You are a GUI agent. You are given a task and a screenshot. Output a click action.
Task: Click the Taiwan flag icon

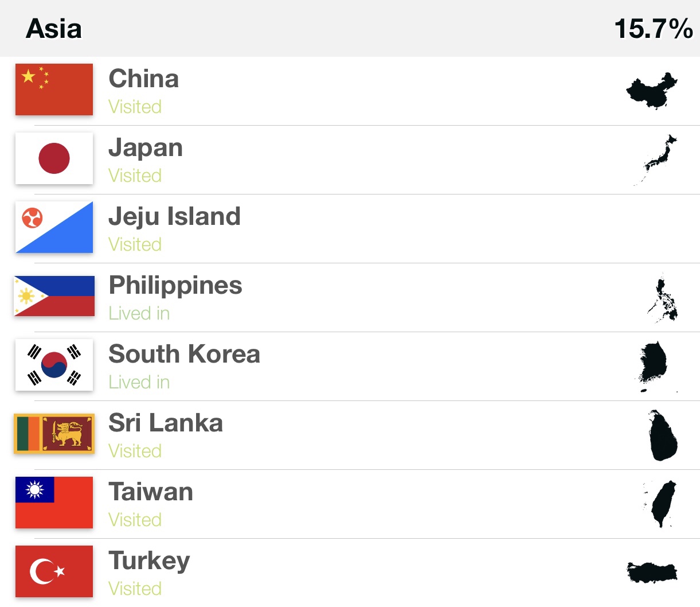(x=54, y=503)
